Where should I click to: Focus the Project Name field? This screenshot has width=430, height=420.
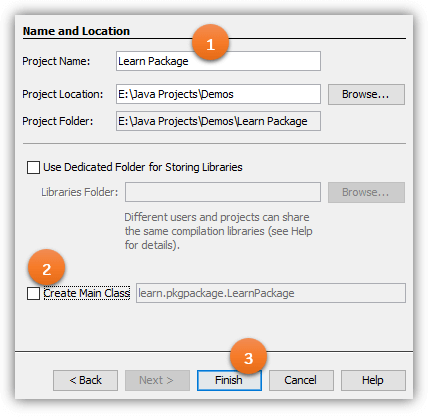pos(218,61)
